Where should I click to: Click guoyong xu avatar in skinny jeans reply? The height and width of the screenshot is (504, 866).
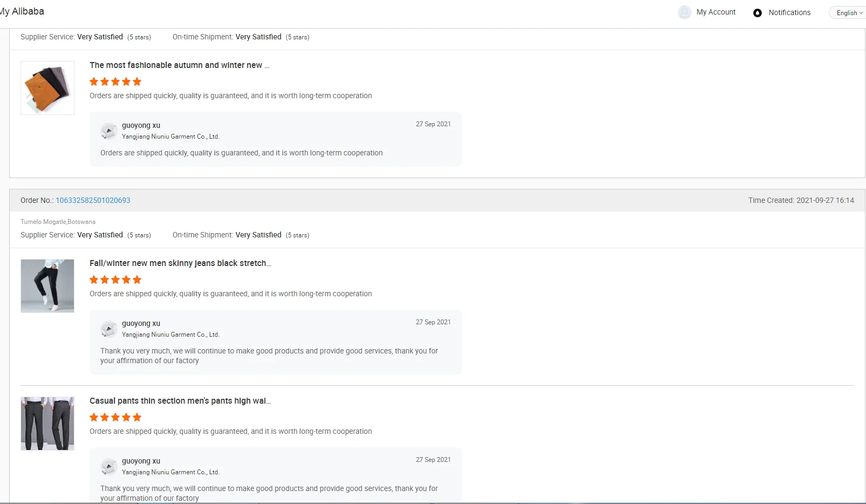pos(109,329)
